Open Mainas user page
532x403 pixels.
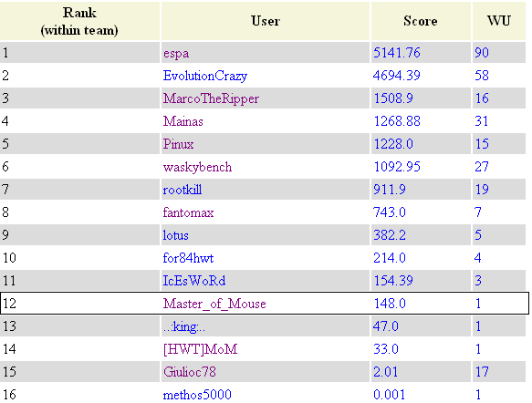(183, 121)
